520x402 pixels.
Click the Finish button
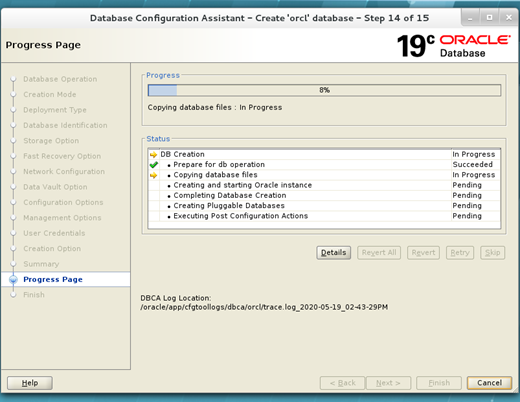[x=439, y=383]
